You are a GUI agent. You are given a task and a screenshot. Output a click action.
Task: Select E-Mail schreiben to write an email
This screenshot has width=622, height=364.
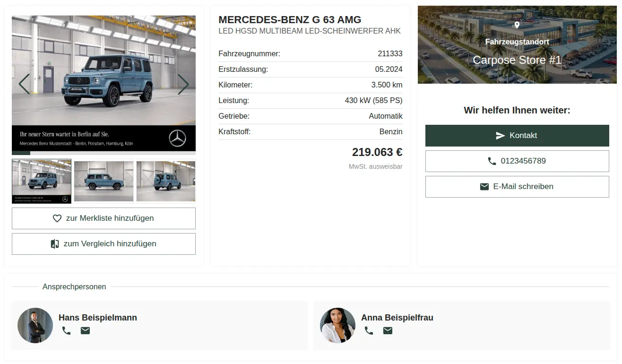(x=517, y=186)
